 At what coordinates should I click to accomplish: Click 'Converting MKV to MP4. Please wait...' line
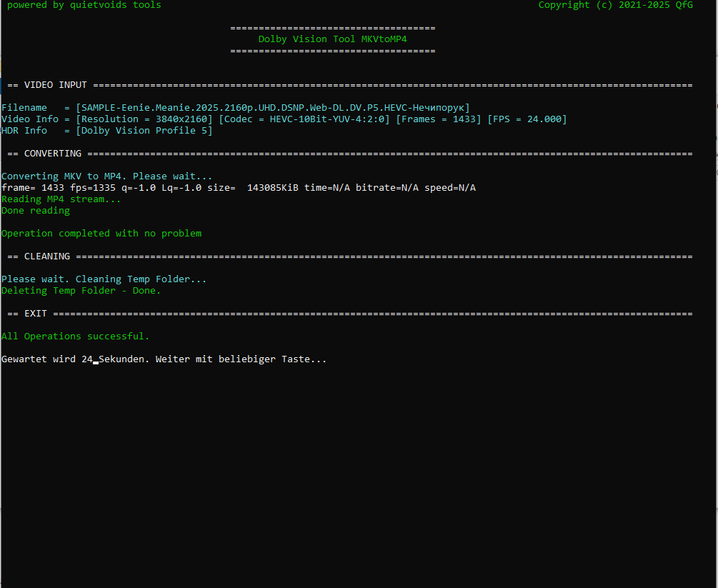pos(106,176)
